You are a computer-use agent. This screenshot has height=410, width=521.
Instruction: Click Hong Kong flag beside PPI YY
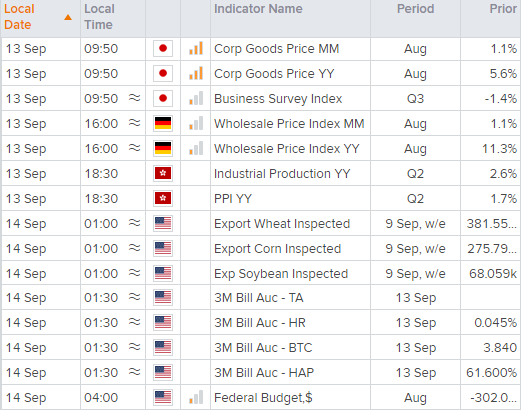[163, 198]
